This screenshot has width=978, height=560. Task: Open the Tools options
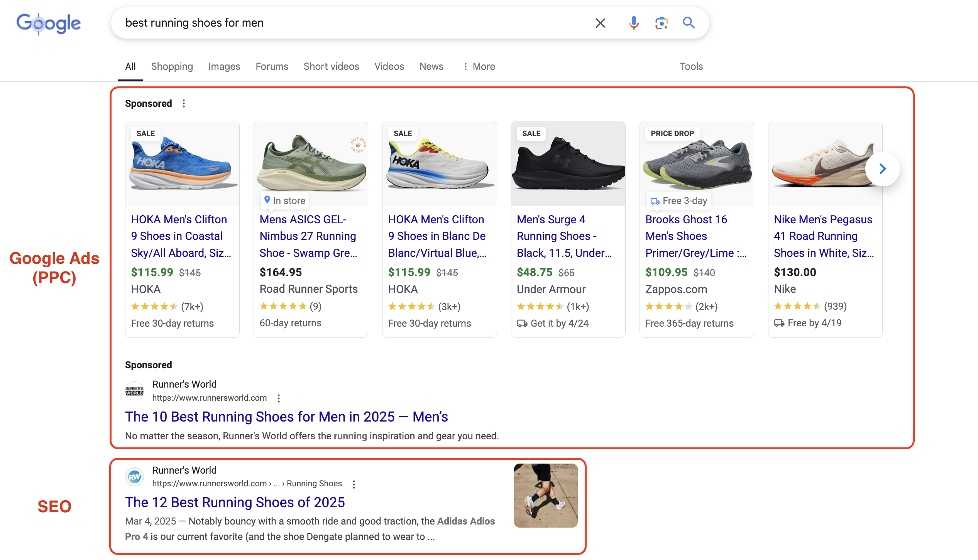(691, 66)
